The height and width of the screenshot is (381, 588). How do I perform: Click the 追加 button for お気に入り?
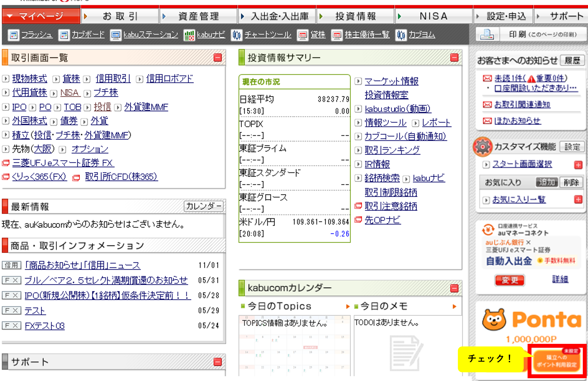547,182
